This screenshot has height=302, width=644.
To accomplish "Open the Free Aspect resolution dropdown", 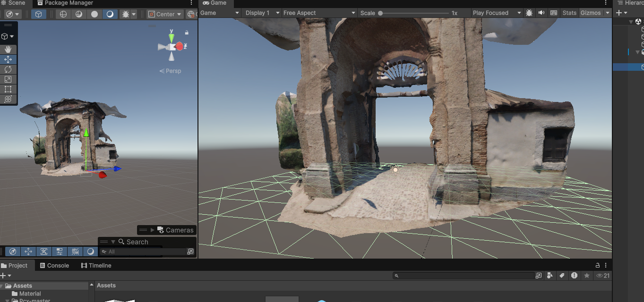I will coord(319,13).
